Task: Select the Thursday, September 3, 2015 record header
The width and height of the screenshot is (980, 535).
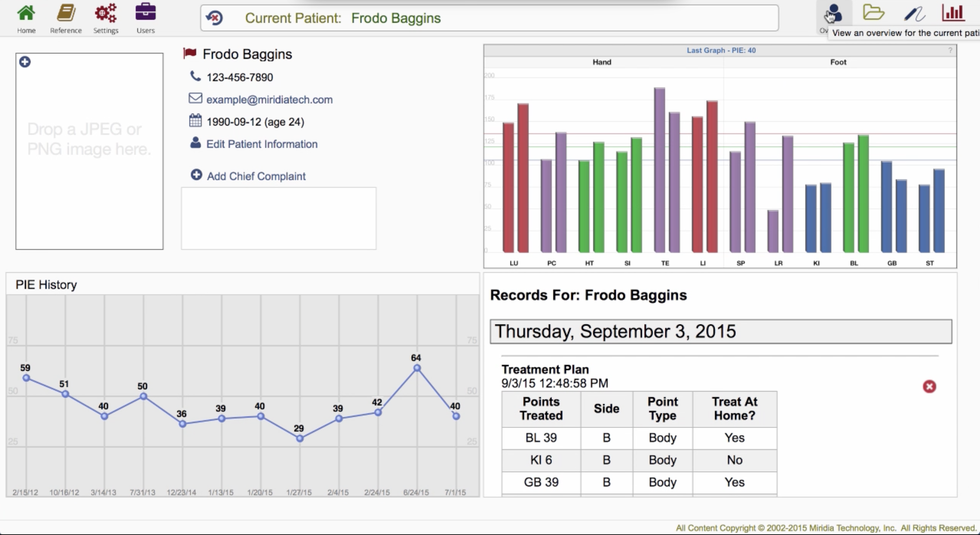Action: point(721,331)
